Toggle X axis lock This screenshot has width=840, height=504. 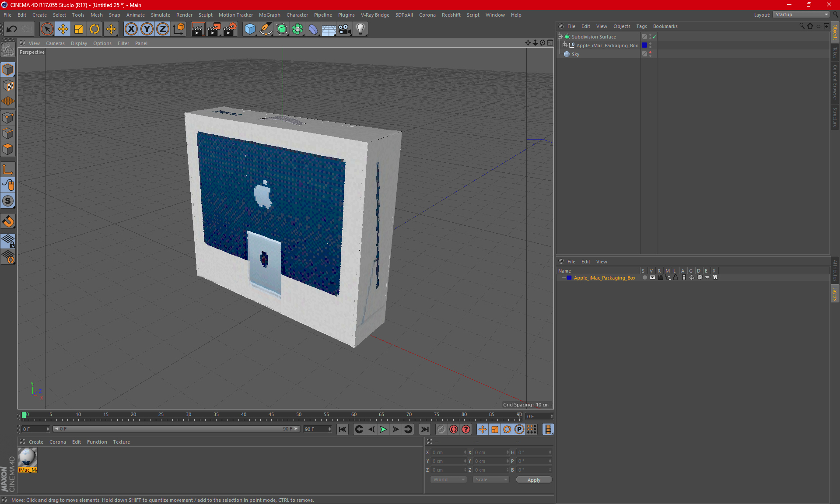131,29
